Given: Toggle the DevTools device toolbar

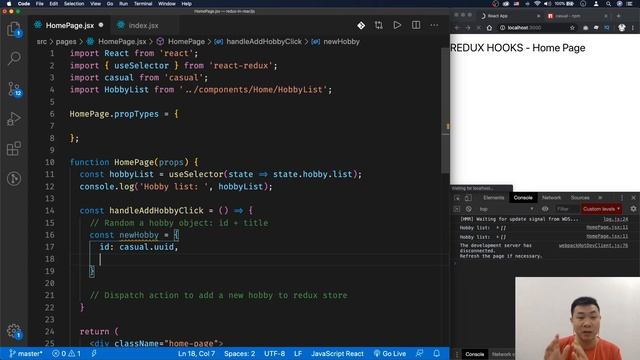Looking at the screenshot, I should tap(468, 198).
